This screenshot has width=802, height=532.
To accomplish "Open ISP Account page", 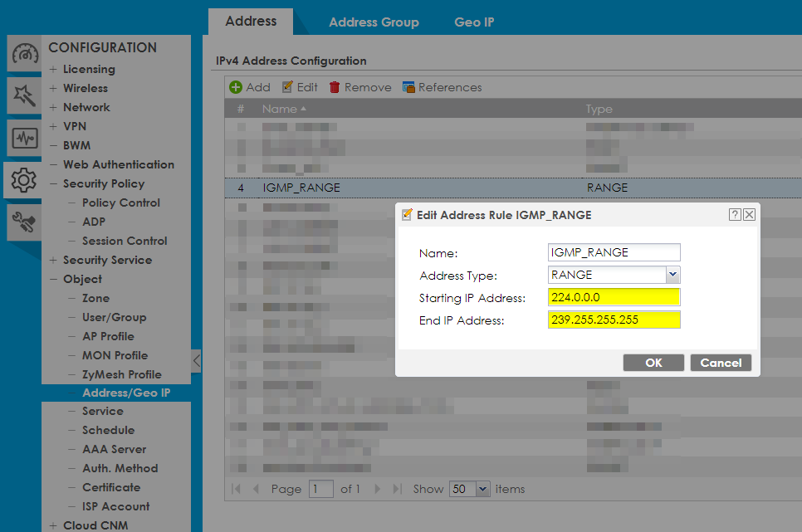I will click(x=116, y=506).
